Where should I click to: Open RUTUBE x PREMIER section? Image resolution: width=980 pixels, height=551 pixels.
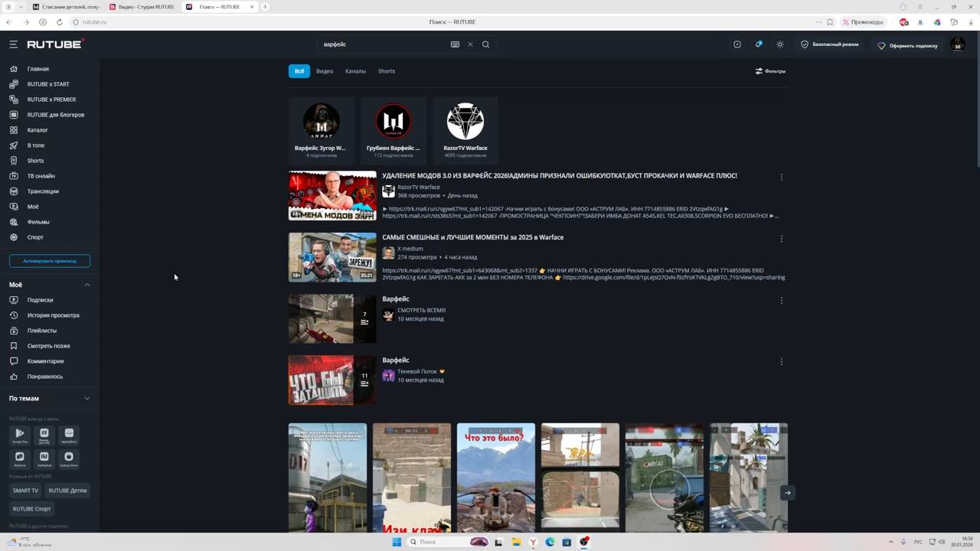point(50,99)
